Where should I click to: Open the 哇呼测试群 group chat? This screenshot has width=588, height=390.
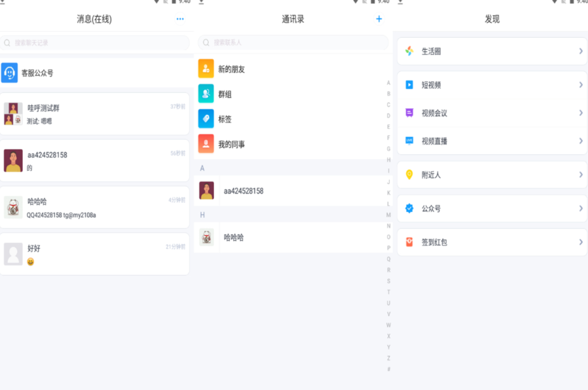pos(95,113)
